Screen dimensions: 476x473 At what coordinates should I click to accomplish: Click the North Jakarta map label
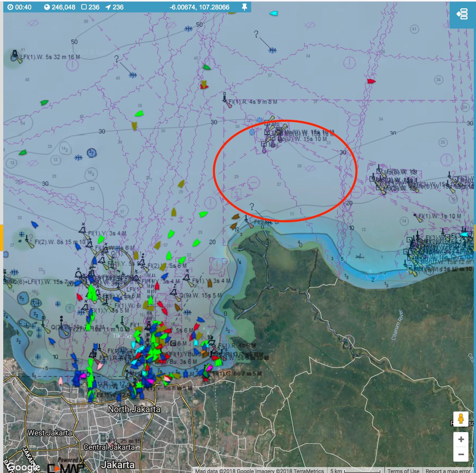pos(134,409)
